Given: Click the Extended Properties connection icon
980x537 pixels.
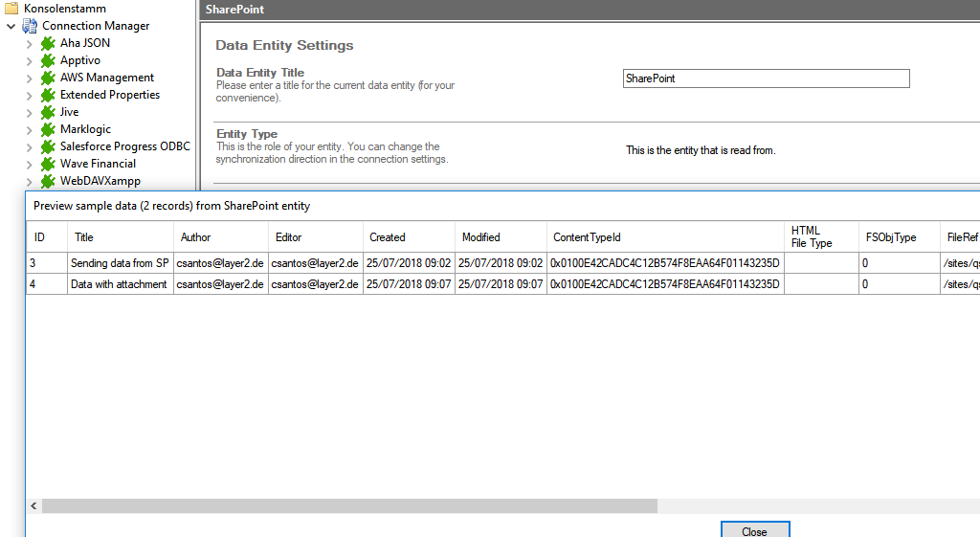Looking at the screenshot, I should click(48, 95).
